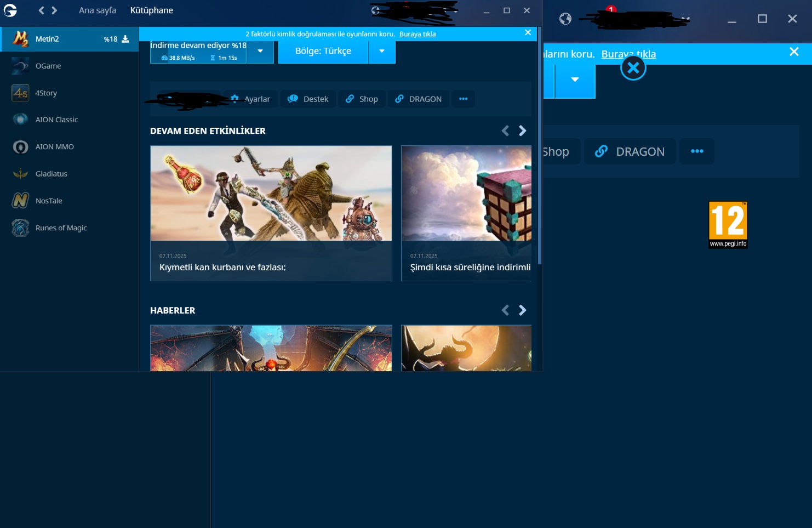The image size is (812, 528).
Task: Go back with the left navigation arrow
Action: pyautogui.click(x=41, y=10)
